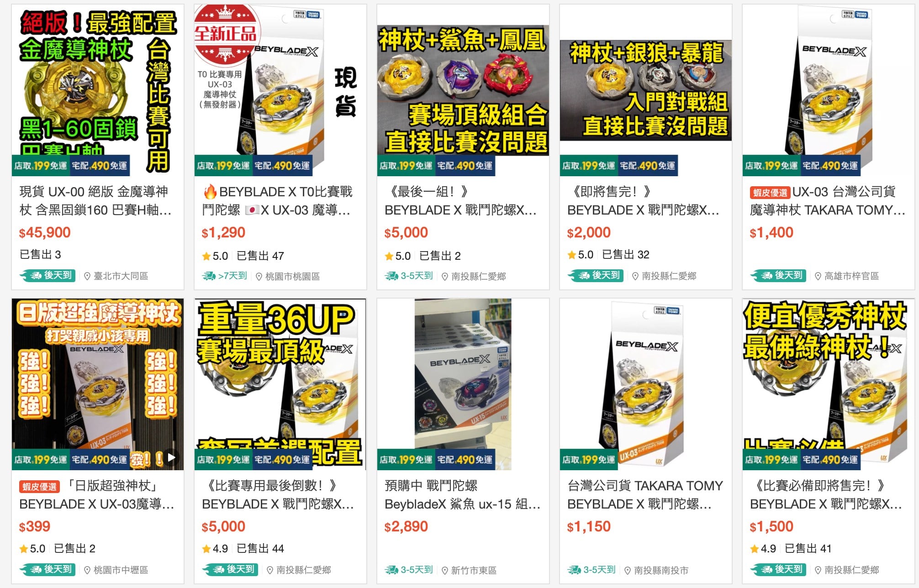Image resolution: width=919 pixels, height=588 pixels.
Task: Click the 蝦皮優選 badge on the $1,400 listing
Action: pos(770,193)
